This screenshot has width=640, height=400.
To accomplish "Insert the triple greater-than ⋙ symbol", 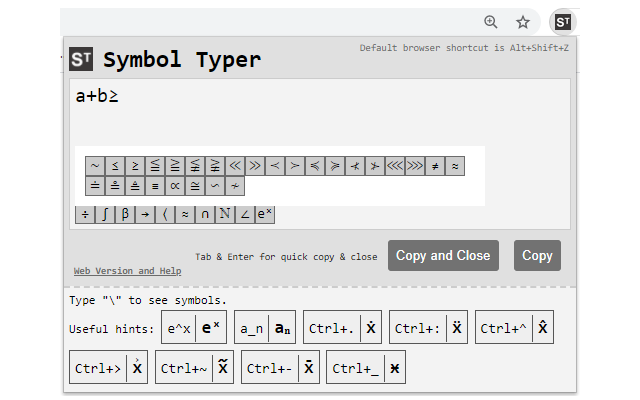I will (x=415, y=166).
